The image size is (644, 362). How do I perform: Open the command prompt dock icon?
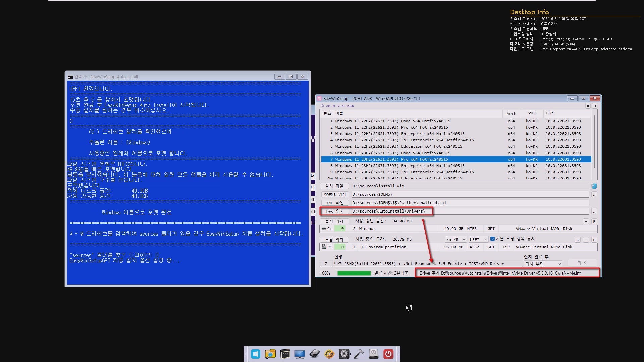(285, 354)
